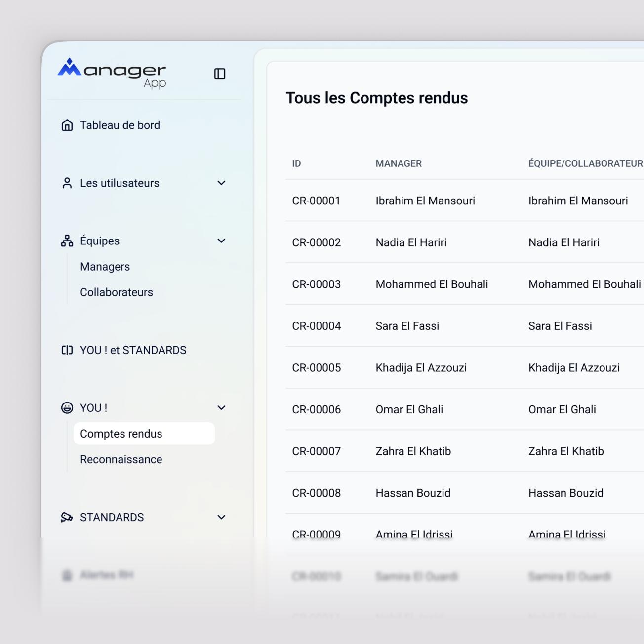Image resolution: width=644 pixels, height=644 pixels.
Task: Click manager Ibrahim El Mansouri in MANAGER column
Action: tap(425, 201)
